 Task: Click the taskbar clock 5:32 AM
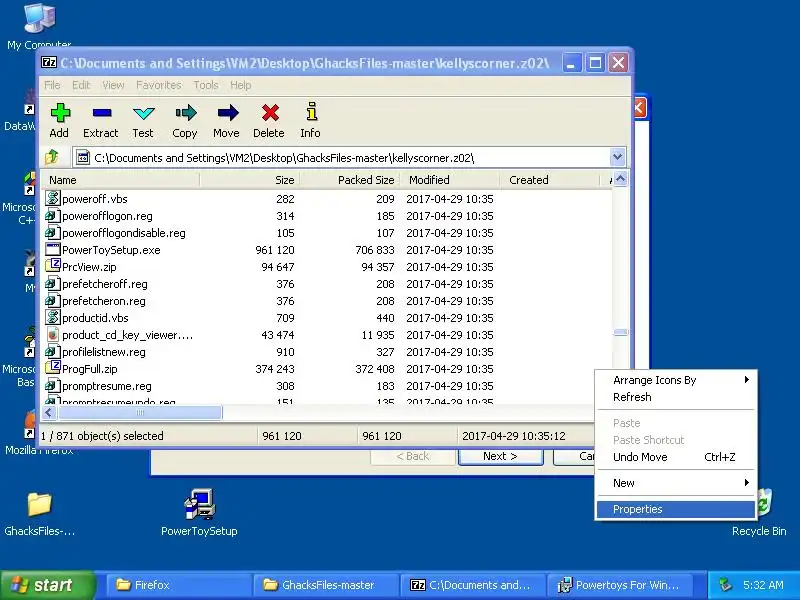click(x=763, y=585)
